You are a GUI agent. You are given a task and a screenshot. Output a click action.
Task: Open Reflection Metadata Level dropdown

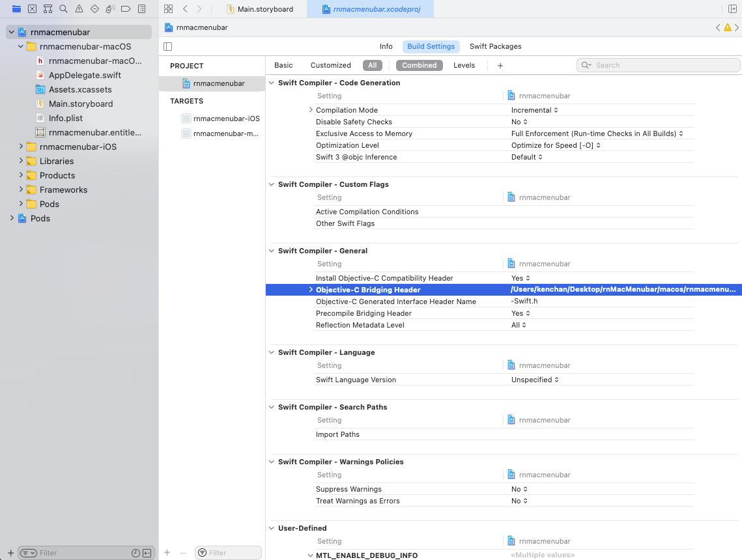point(519,326)
